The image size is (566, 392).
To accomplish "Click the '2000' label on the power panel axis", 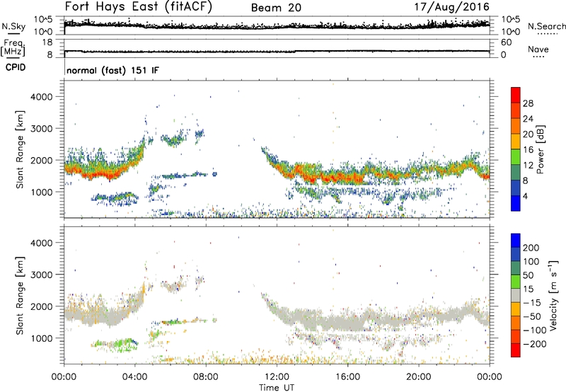I will coord(41,160).
